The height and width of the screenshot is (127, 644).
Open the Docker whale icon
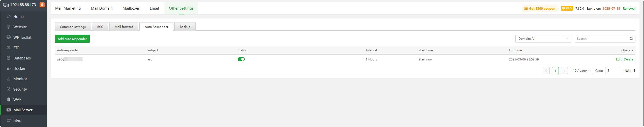tap(9, 69)
